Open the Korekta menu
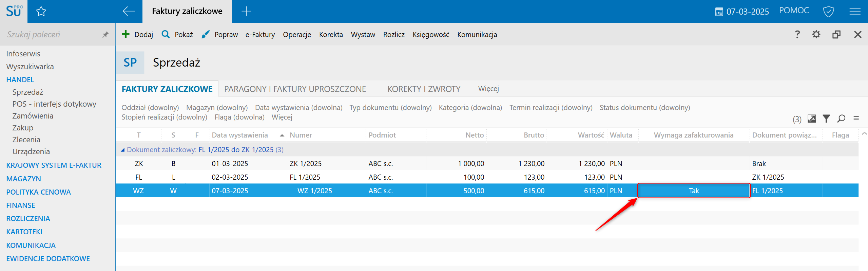Viewport: 868px width, 271px height. (331, 34)
